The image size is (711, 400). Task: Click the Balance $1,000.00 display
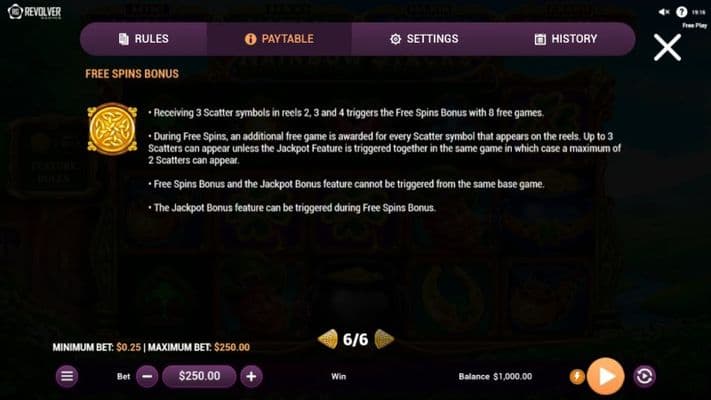(495, 376)
